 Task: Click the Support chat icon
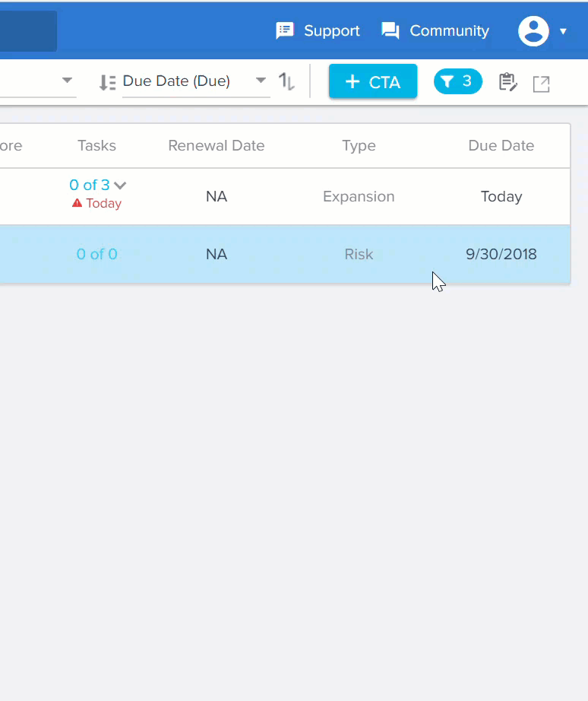click(285, 31)
